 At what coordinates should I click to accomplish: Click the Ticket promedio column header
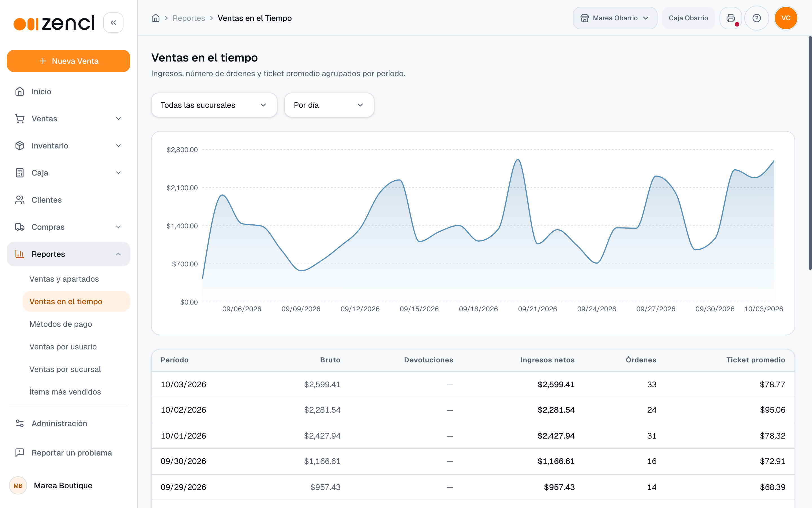pyautogui.click(x=756, y=360)
